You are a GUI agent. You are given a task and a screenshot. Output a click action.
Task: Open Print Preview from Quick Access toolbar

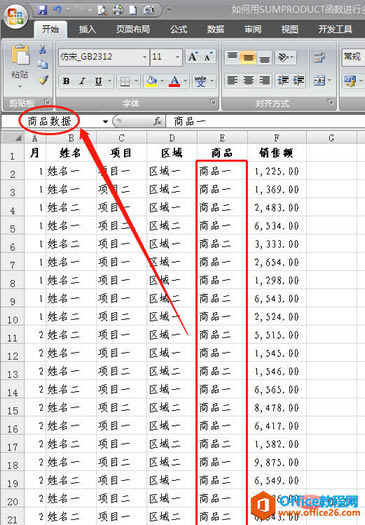tap(102, 10)
